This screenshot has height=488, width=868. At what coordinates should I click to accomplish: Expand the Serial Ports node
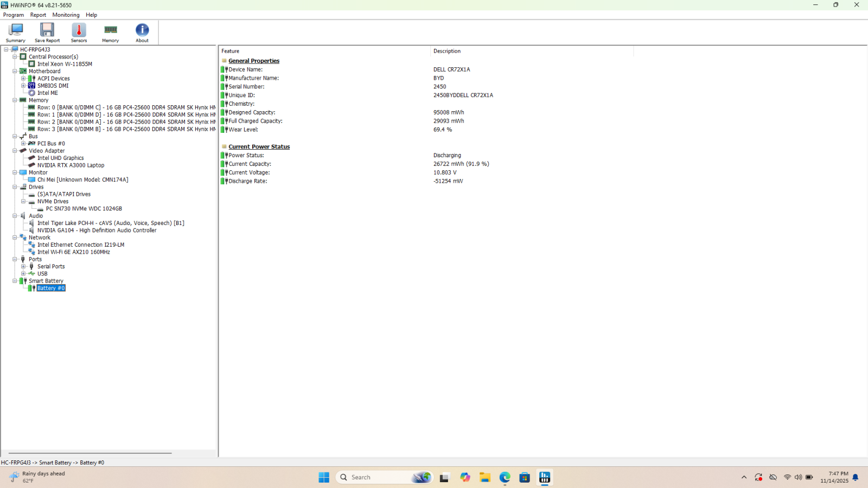(23, 266)
